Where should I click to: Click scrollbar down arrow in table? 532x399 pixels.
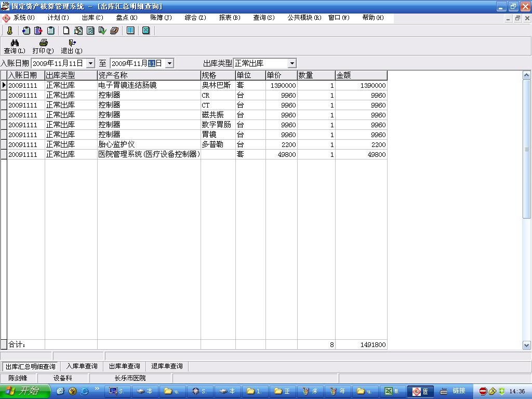527,345
